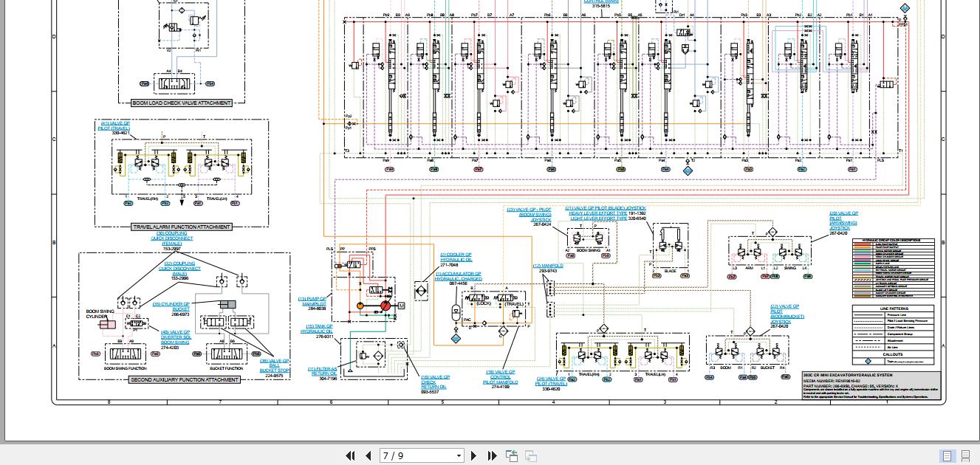Go back to the previous view

point(511,456)
